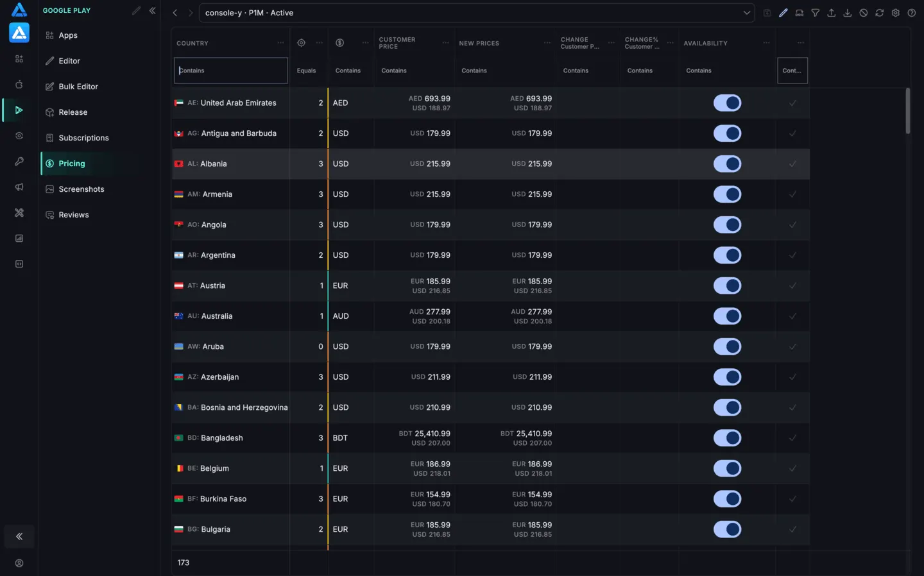Open the Availability column options menu
Image resolution: width=924 pixels, height=576 pixels.
(x=766, y=43)
